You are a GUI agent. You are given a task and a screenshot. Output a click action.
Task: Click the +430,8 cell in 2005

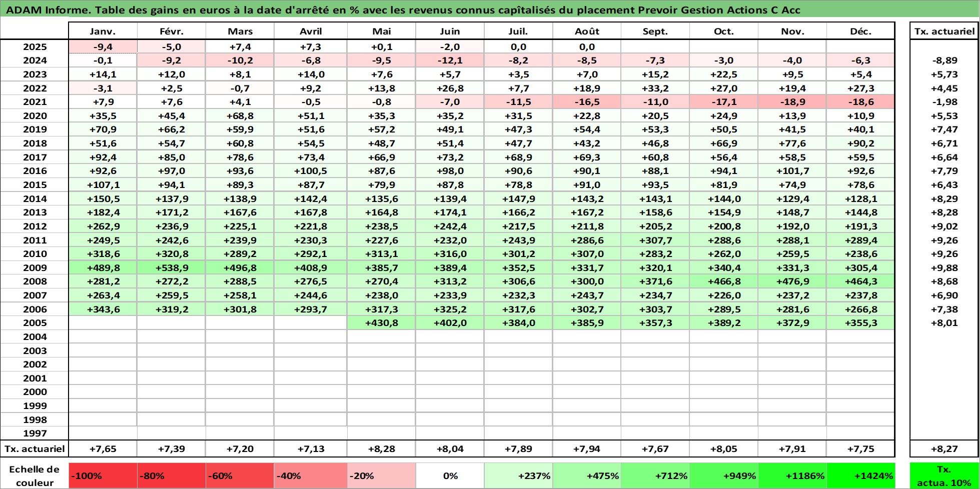pyautogui.click(x=381, y=323)
